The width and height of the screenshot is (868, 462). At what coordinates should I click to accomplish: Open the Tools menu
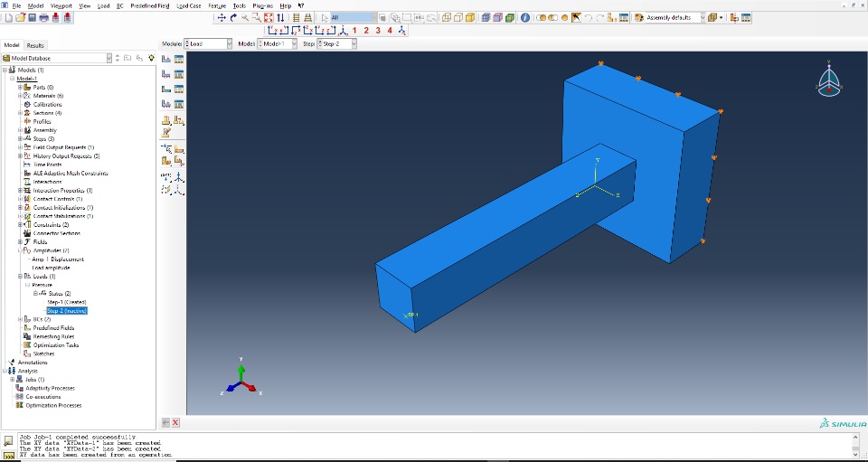239,5
